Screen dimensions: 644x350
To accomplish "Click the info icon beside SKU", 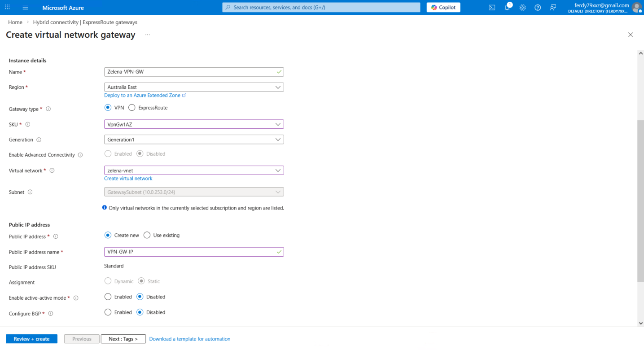I will pos(28,124).
